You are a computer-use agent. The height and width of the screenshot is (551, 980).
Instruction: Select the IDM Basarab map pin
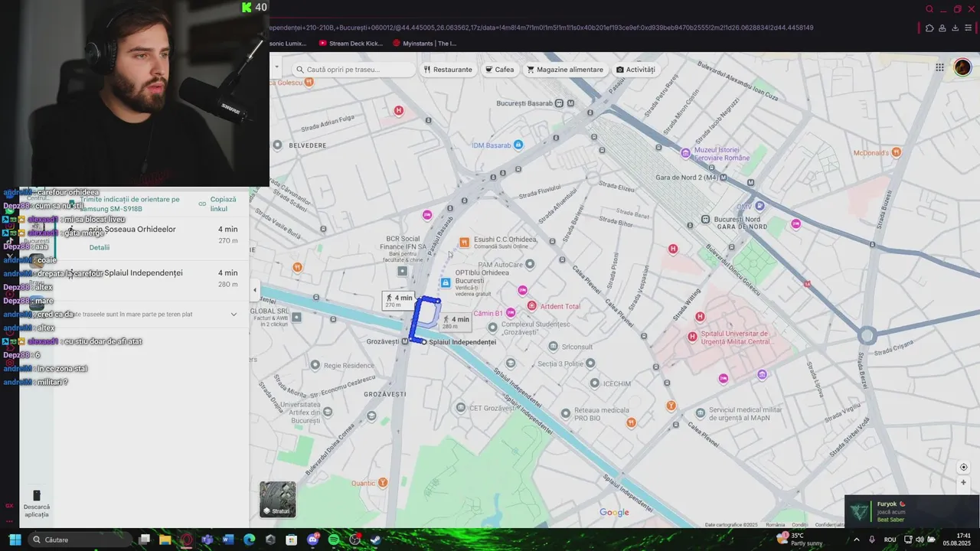(x=518, y=145)
